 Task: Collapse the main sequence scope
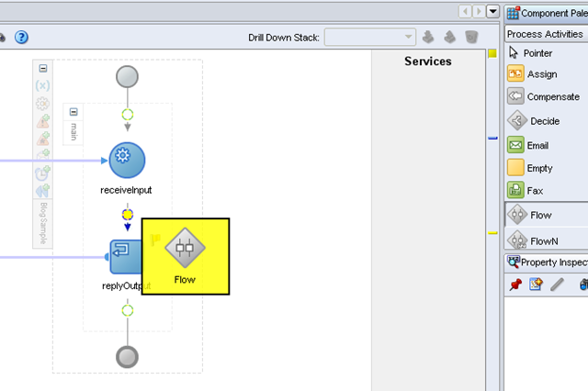point(73,112)
